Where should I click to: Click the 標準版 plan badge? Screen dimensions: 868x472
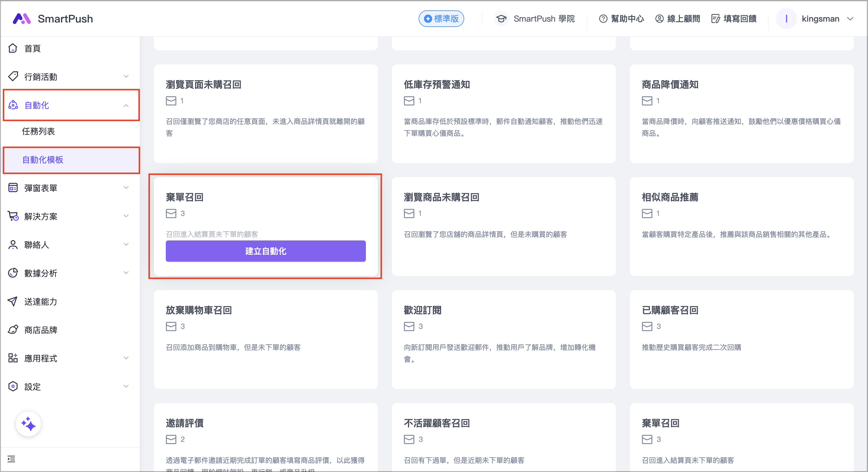pos(441,19)
